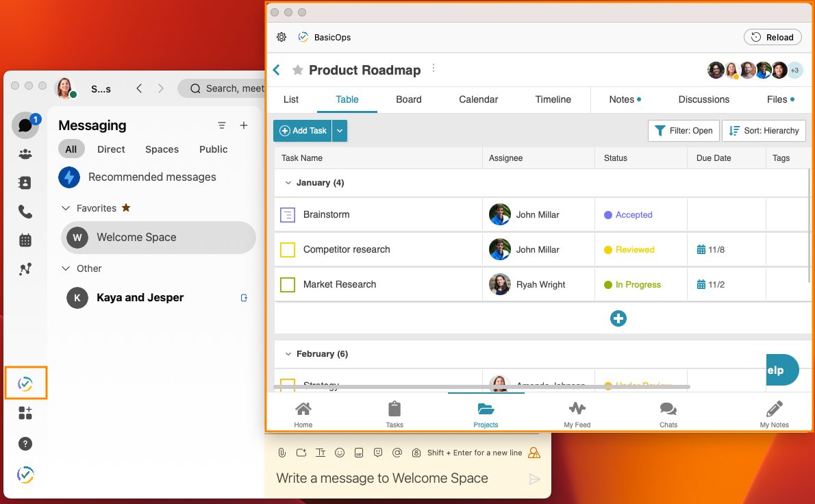Click the bottom BasicOps icon in Webex sidebar
The image size is (815, 504).
click(25, 475)
